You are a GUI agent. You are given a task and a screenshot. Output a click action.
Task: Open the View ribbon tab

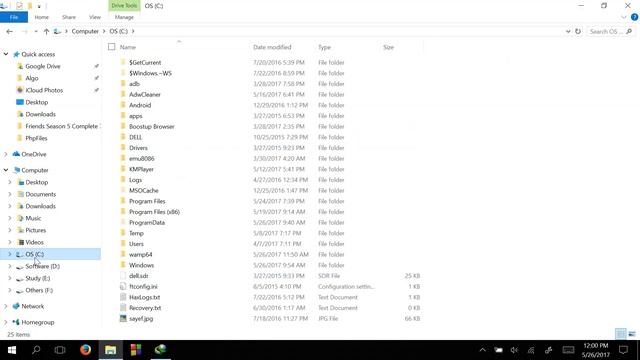[95, 17]
